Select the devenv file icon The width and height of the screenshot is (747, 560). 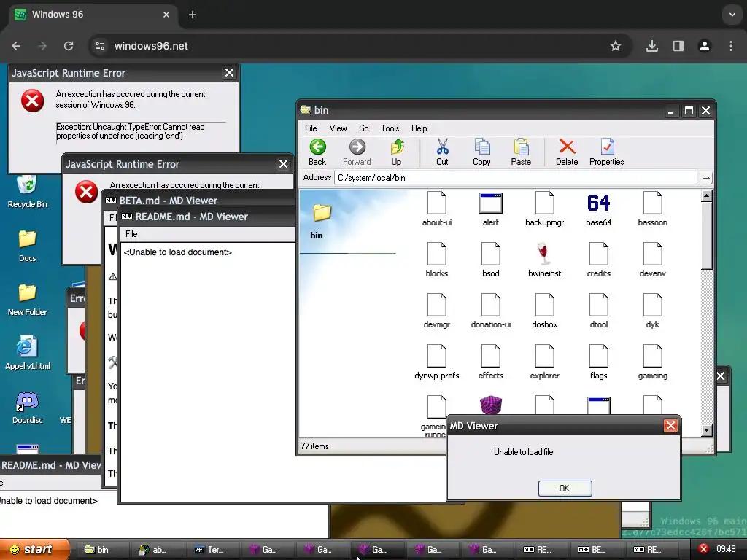pos(653,254)
